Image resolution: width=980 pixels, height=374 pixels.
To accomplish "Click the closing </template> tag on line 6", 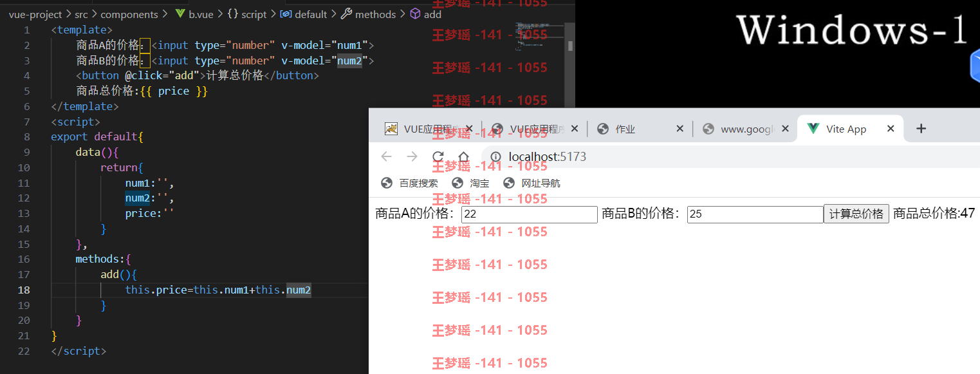I will pos(85,106).
